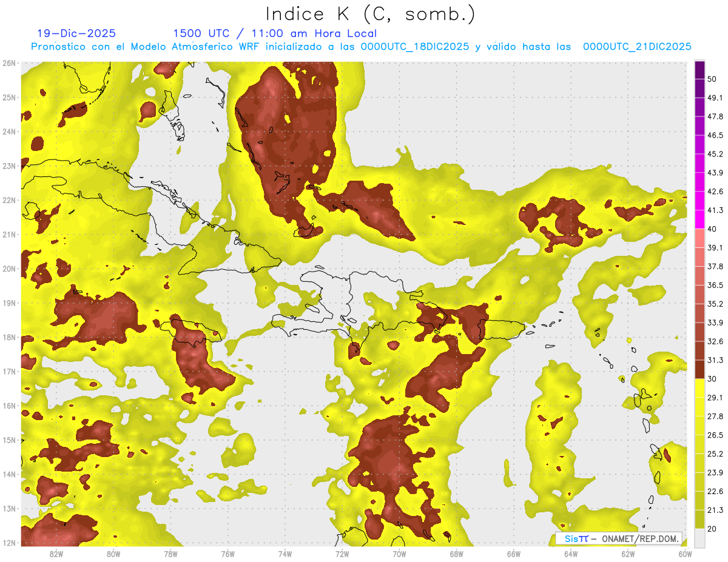Select the '19-Dic-2025' date label

[x=76, y=34]
